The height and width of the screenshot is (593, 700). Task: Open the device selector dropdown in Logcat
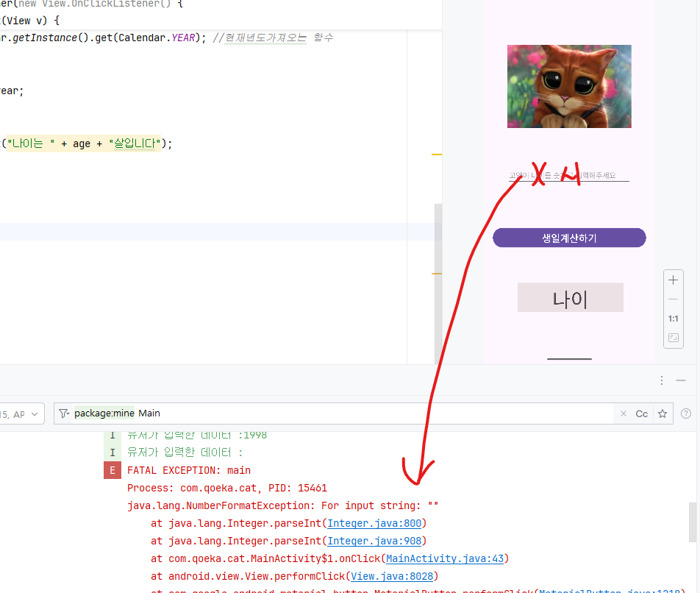coord(21,414)
